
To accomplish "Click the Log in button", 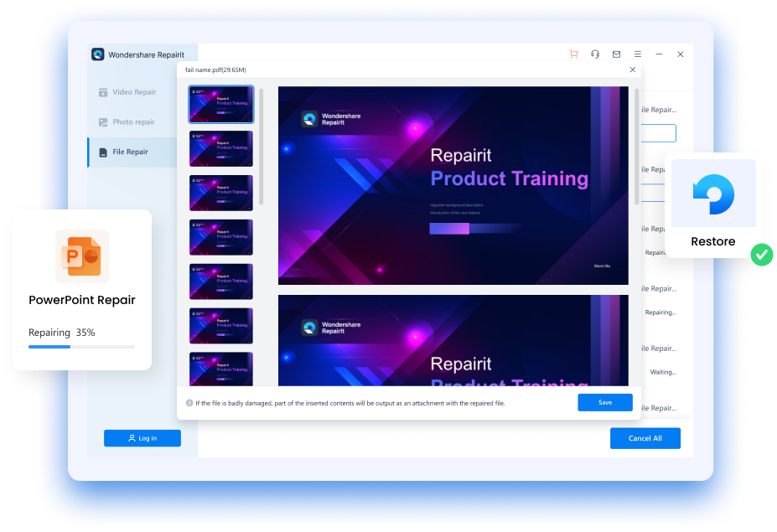I will click(142, 438).
